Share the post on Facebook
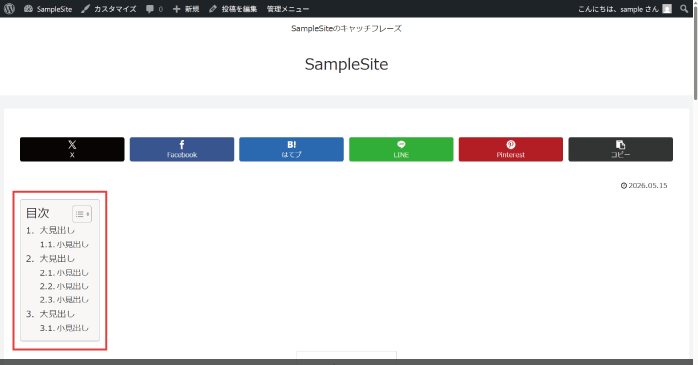 click(182, 149)
